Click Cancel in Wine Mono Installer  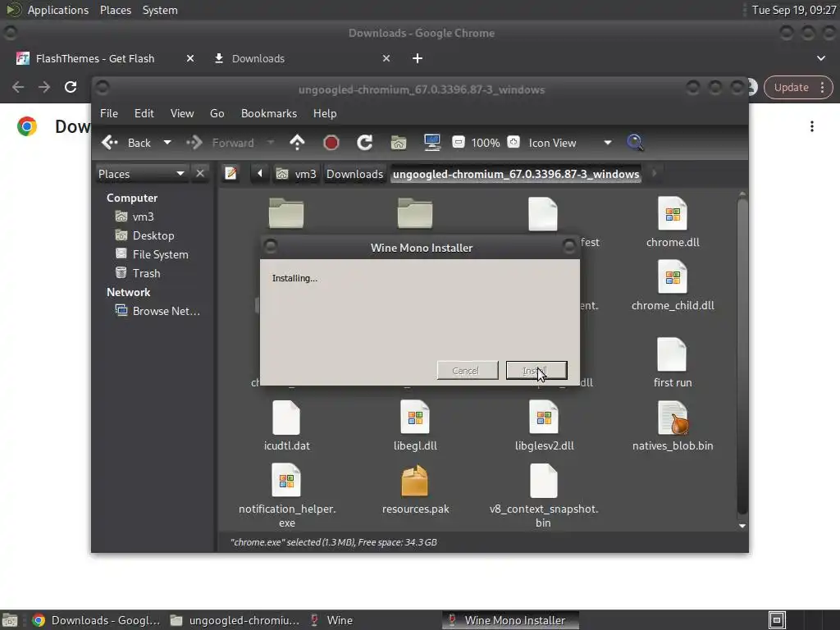[x=468, y=371]
